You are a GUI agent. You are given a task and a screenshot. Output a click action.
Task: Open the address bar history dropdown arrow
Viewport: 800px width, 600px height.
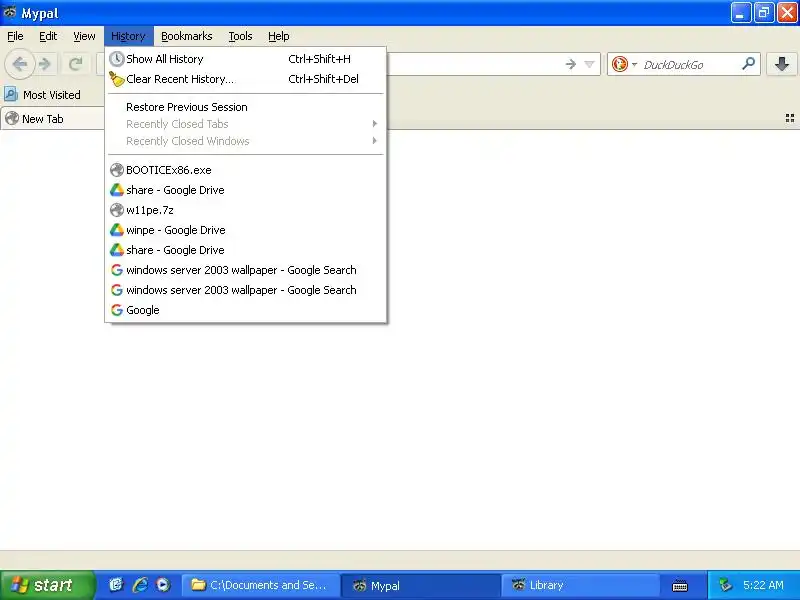(x=589, y=64)
